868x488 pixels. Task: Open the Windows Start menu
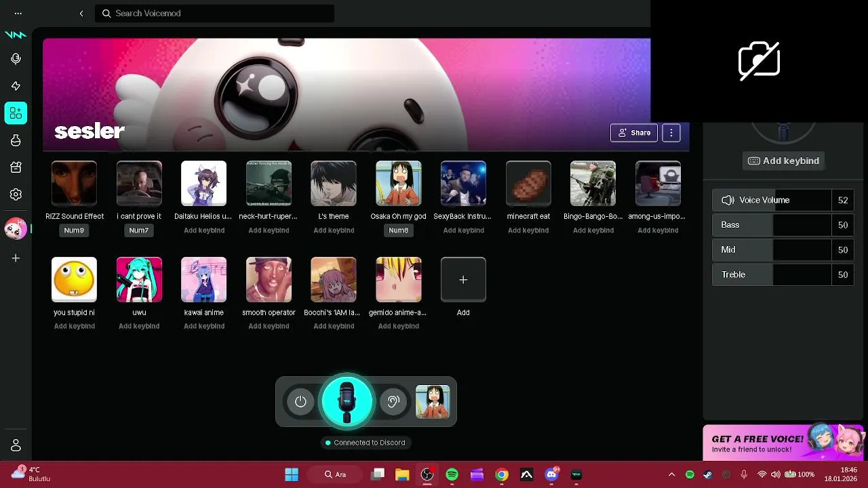pyautogui.click(x=292, y=474)
